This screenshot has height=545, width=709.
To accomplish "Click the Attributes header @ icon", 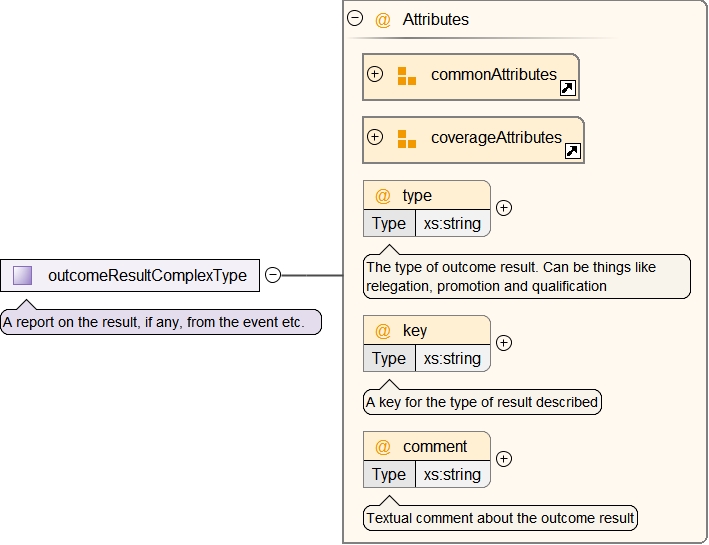I will (x=382, y=19).
